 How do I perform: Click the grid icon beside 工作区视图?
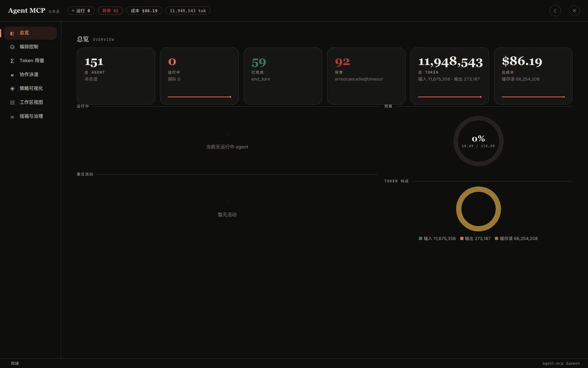pyautogui.click(x=12, y=103)
